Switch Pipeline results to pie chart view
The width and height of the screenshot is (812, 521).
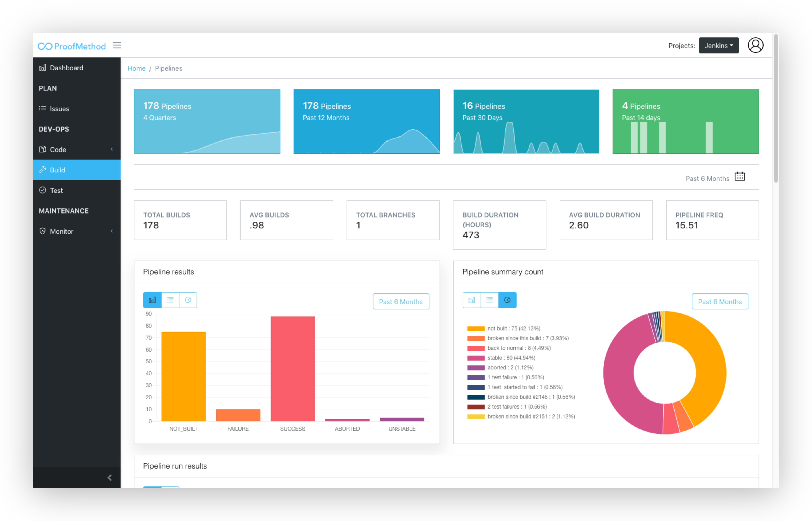coord(188,300)
